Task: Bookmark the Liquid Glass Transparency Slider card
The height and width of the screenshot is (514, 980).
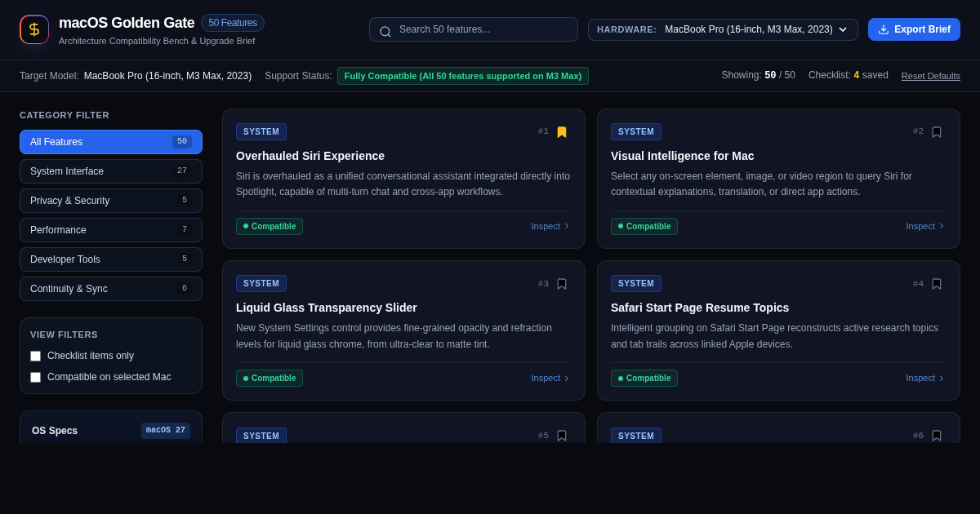Action: coord(562,284)
